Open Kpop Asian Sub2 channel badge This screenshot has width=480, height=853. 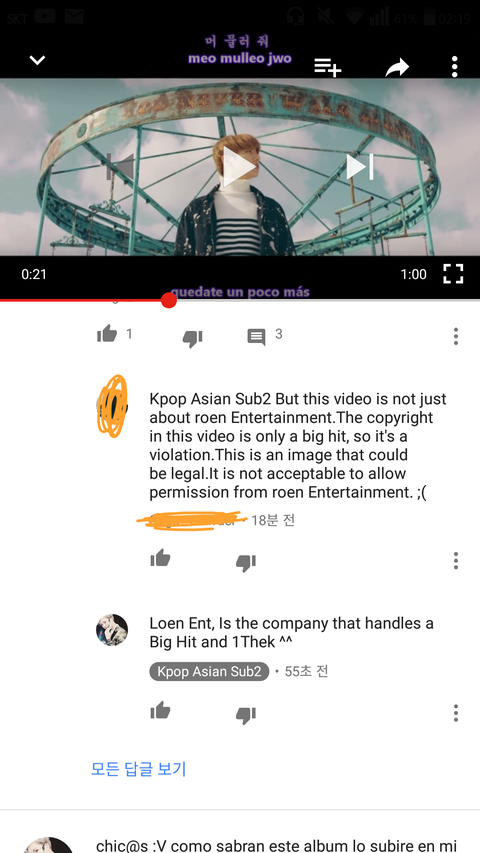click(209, 671)
